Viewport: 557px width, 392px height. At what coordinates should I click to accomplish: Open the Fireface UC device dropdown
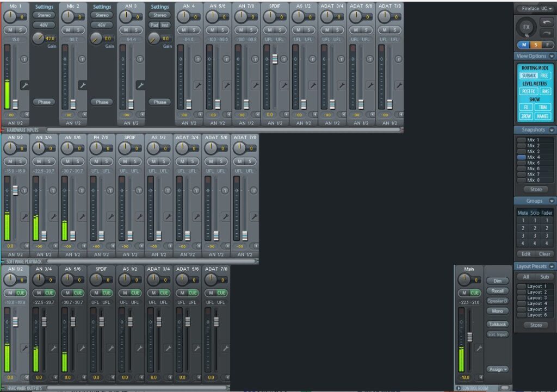click(535, 9)
